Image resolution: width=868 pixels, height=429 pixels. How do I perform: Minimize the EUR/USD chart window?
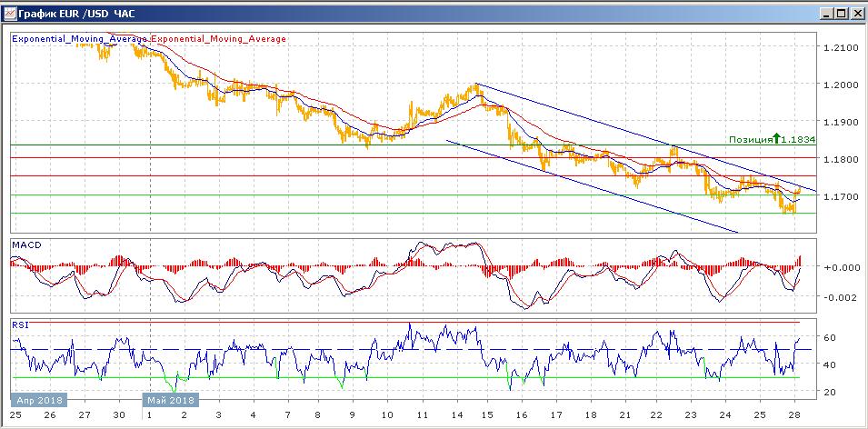pos(824,14)
